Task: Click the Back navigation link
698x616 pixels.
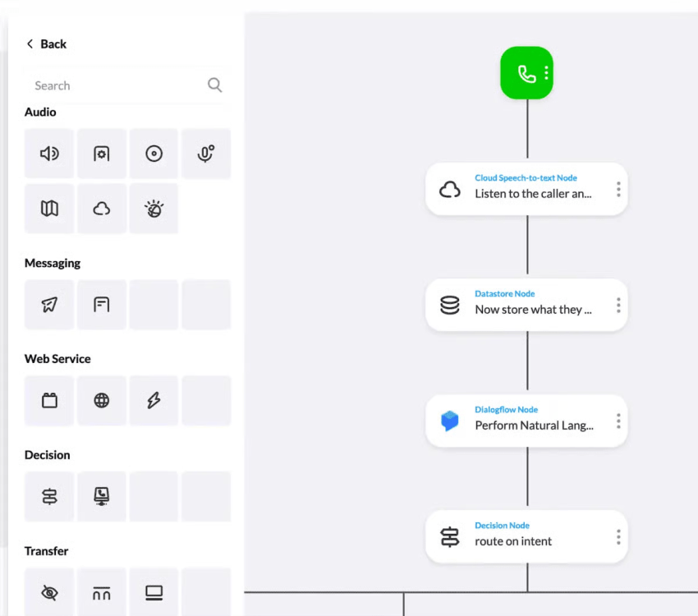Action: [45, 44]
